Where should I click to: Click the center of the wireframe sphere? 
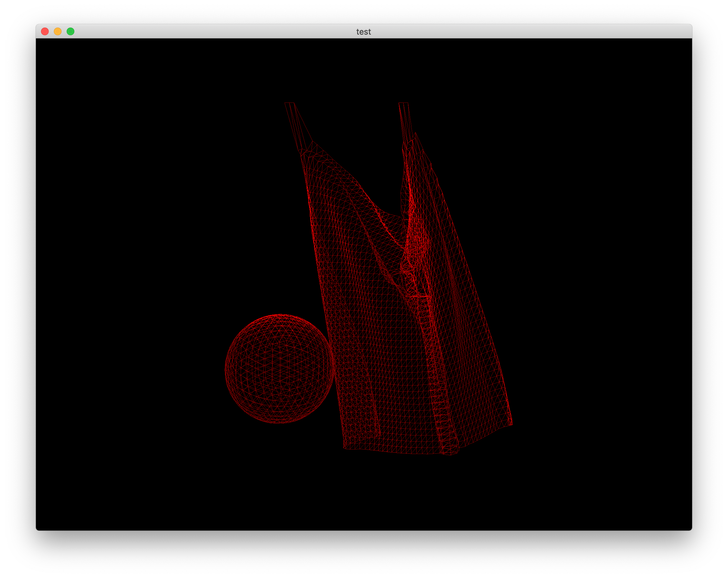pos(279,369)
